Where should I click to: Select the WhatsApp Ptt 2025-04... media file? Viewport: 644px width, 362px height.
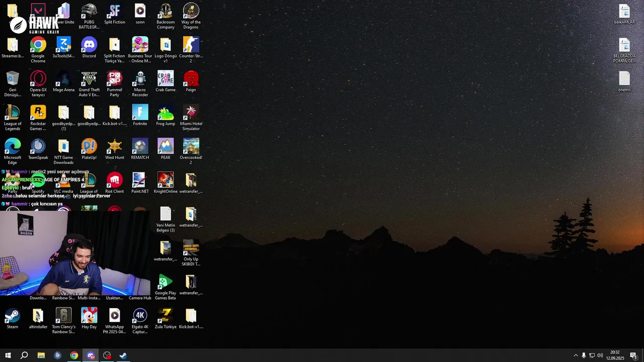(x=115, y=321)
